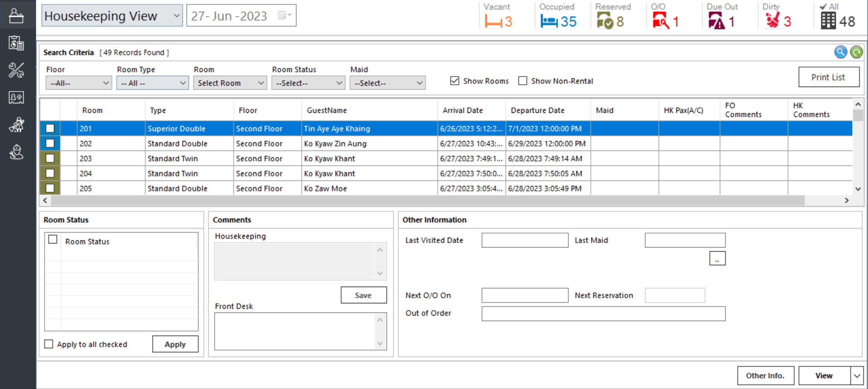Open the Housekeeping View dropdown

112,16
